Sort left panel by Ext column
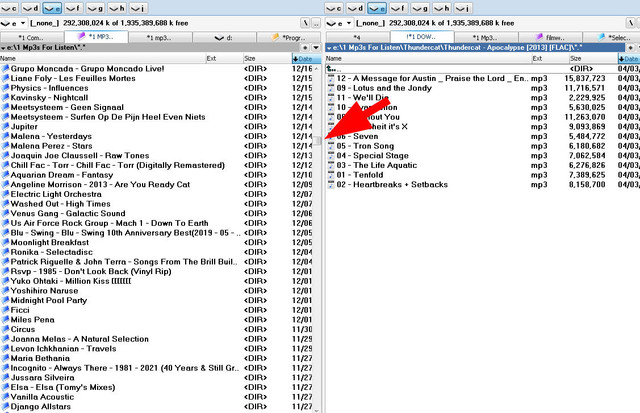Image resolution: width=640 pixels, height=413 pixels. tap(224, 59)
